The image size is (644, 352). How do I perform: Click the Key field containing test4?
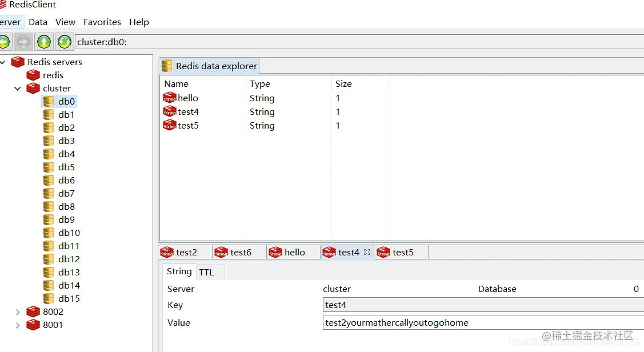483,305
